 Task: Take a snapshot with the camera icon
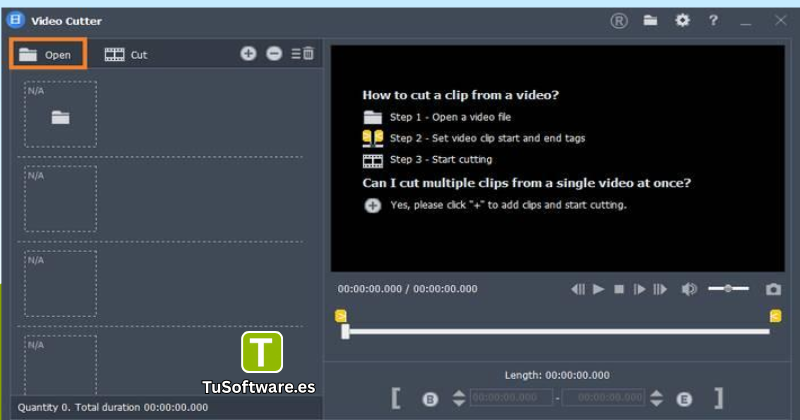click(773, 289)
